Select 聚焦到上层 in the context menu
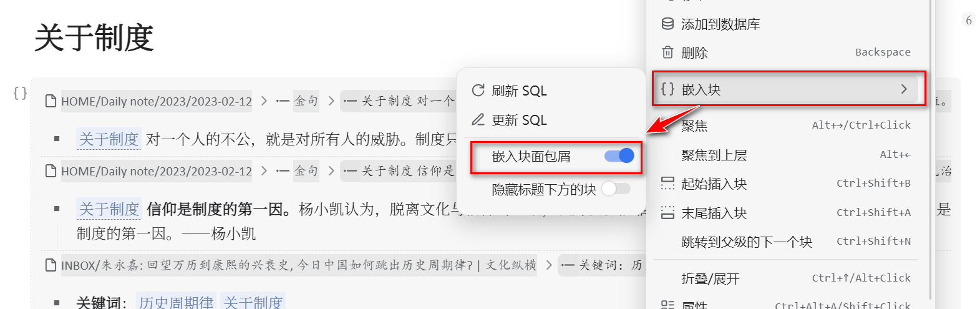This screenshot has width=980, height=309. click(714, 155)
